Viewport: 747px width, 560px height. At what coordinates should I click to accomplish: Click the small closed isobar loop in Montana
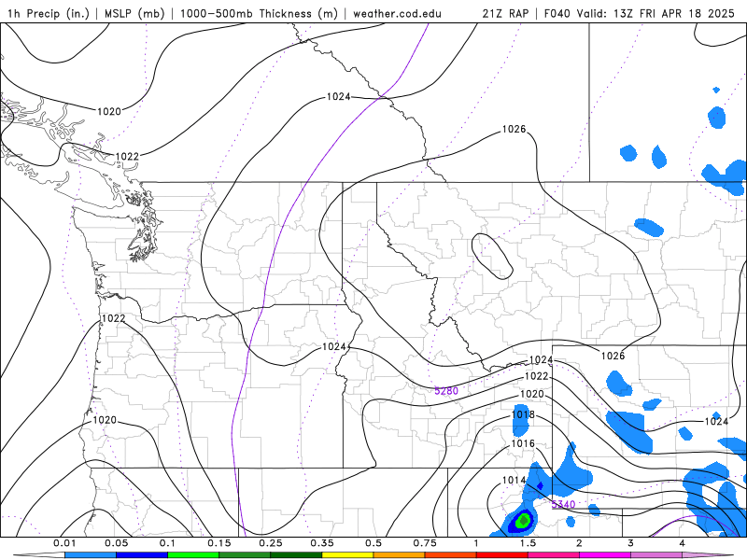tap(492, 256)
